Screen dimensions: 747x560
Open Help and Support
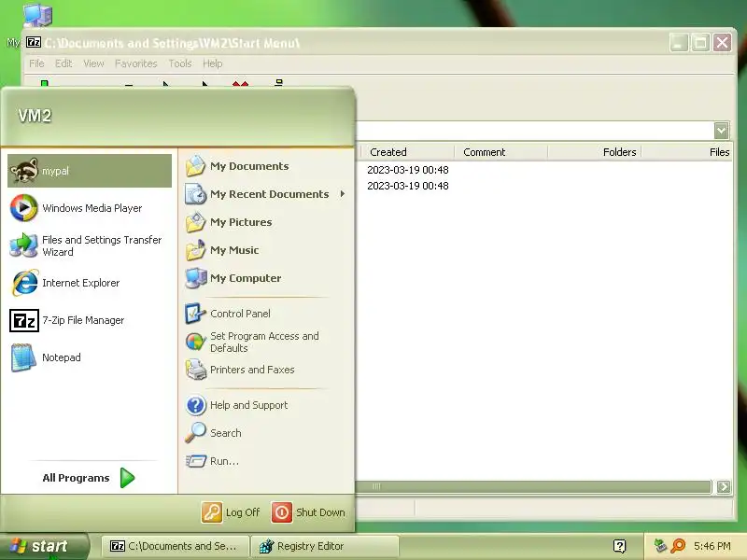(266, 405)
